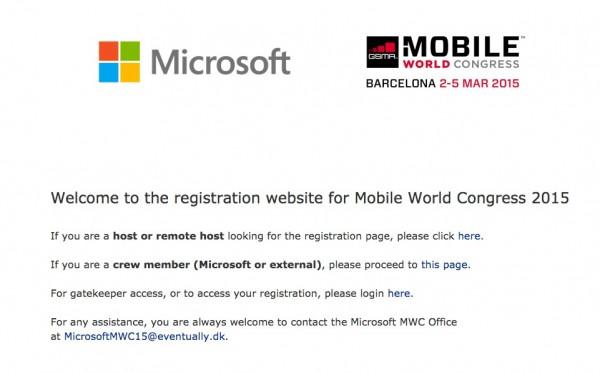Click the MicrosoftMWC15@eventually.dk email link
This screenshot has width=600, height=373.
click(145, 337)
